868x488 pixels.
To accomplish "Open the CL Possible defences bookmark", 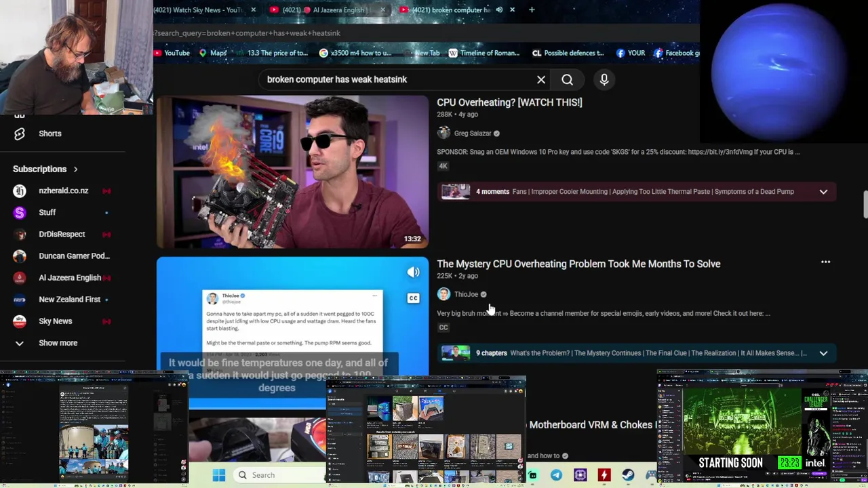I will pyautogui.click(x=568, y=53).
